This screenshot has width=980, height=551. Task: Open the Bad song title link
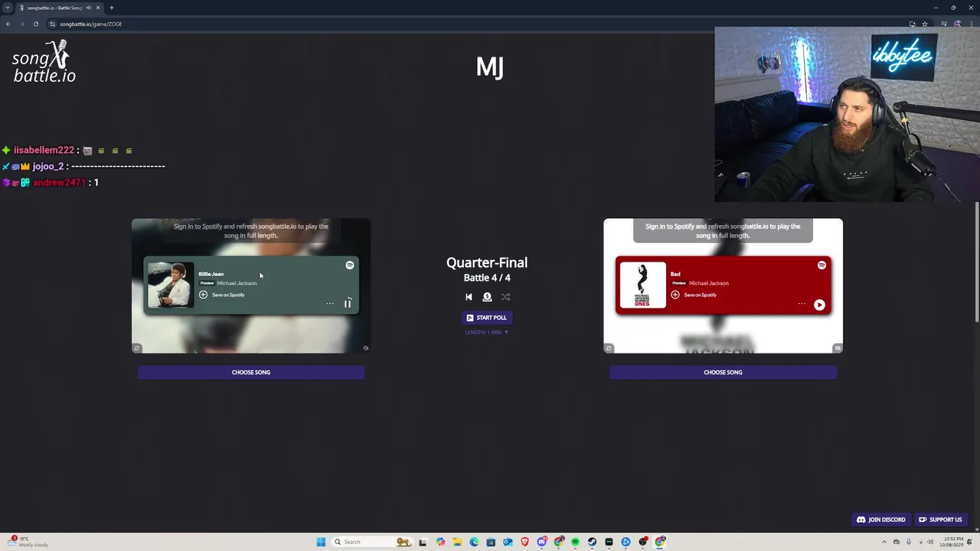click(675, 274)
